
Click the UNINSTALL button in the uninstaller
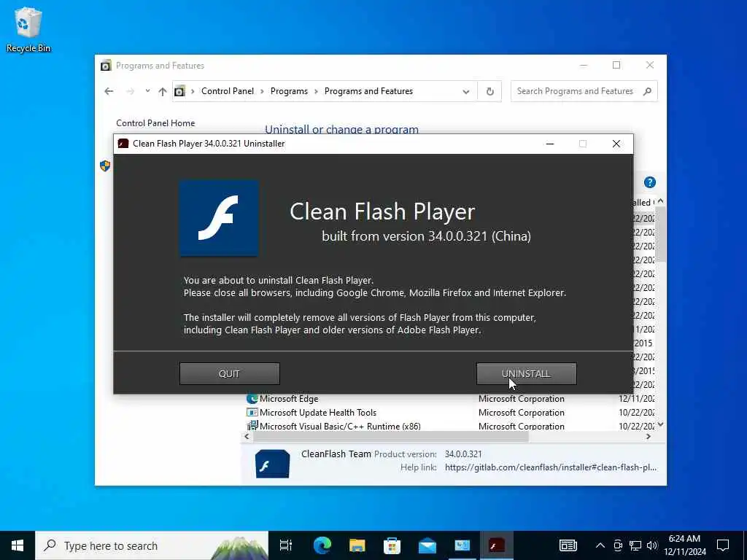526,374
